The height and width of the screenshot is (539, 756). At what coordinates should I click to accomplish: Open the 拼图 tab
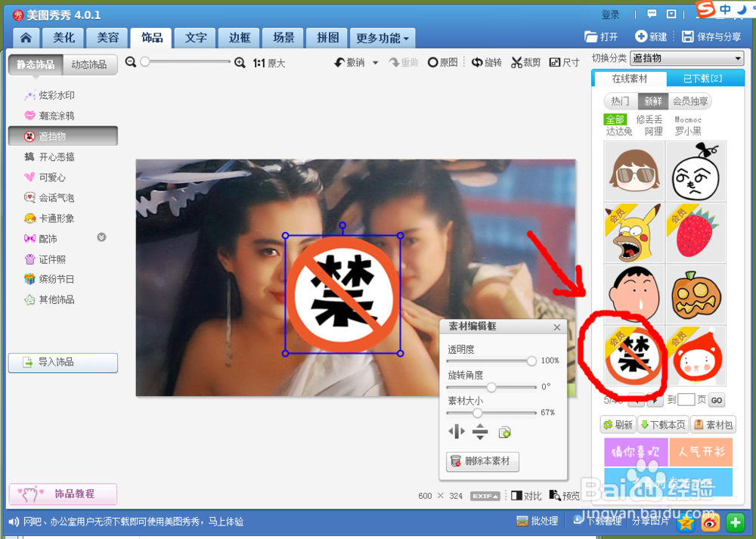pos(327,38)
